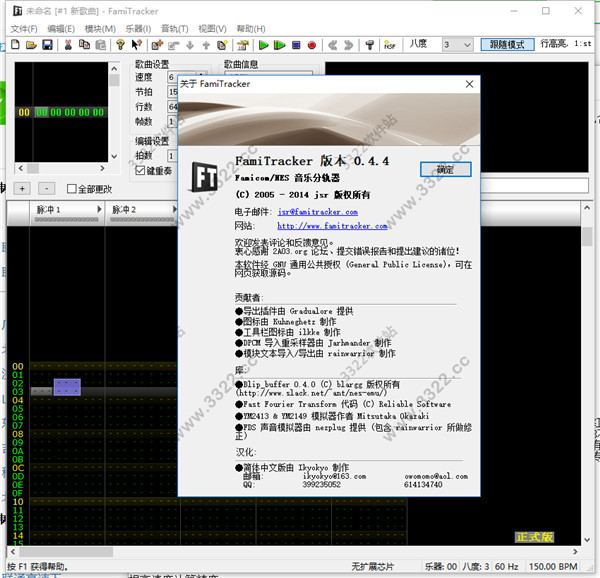The height and width of the screenshot is (578, 600).
Task: Click the plus button to add frame
Action: tap(22, 188)
